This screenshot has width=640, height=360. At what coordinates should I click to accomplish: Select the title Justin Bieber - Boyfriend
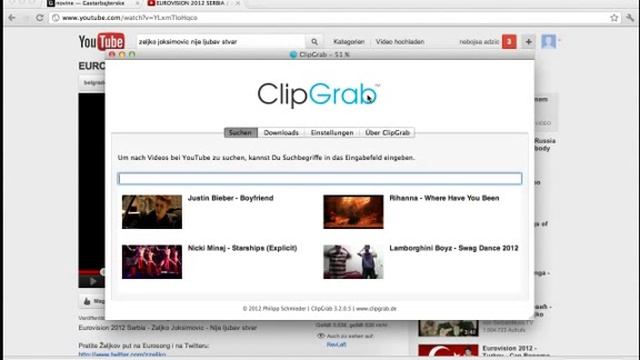pos(231,198)
